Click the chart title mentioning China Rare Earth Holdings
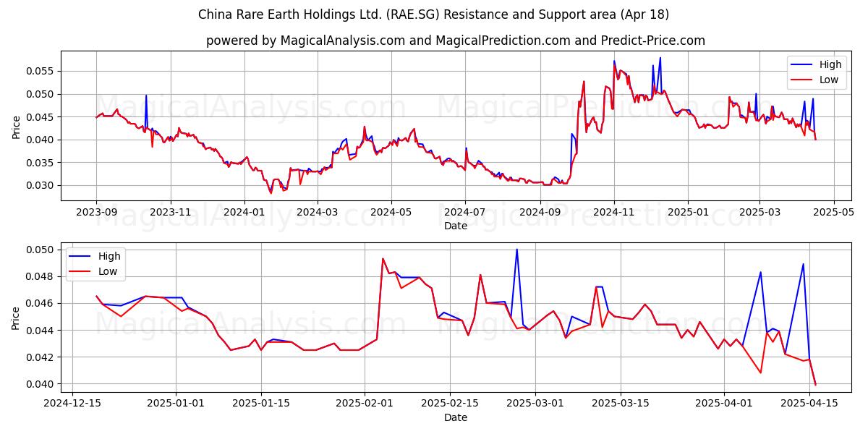The height and width of the screenshot is (434, 868). 434,14
